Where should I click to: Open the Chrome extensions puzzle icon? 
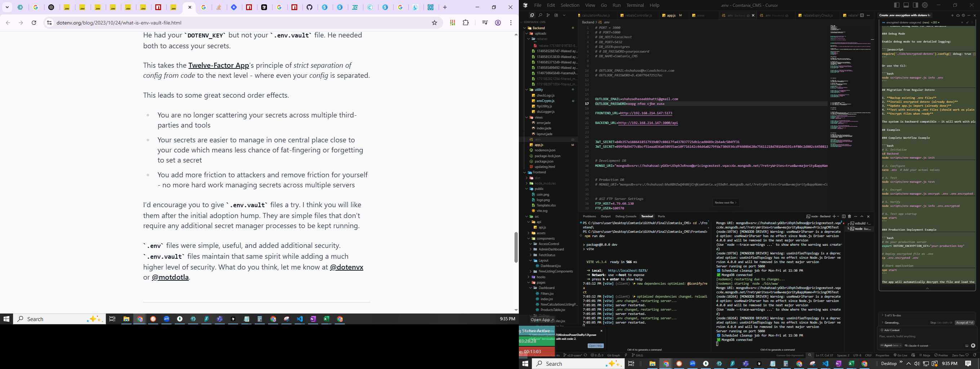(x=465, y=23)
